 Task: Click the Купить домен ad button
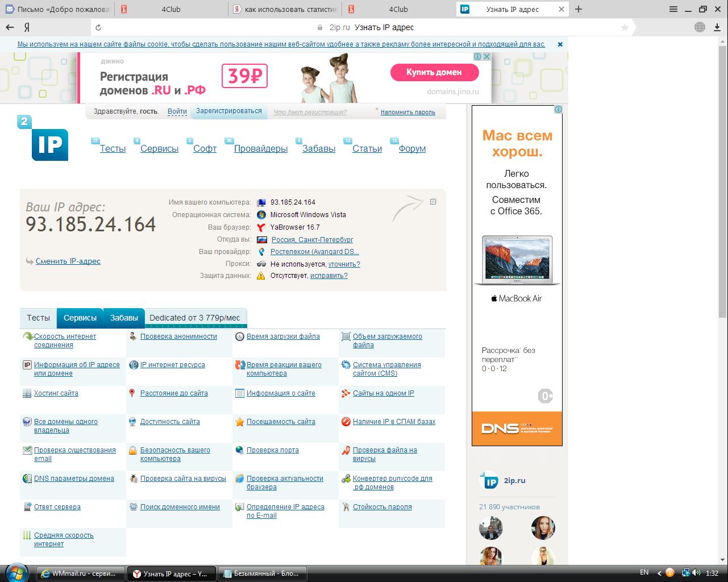[x=434, y=72]
